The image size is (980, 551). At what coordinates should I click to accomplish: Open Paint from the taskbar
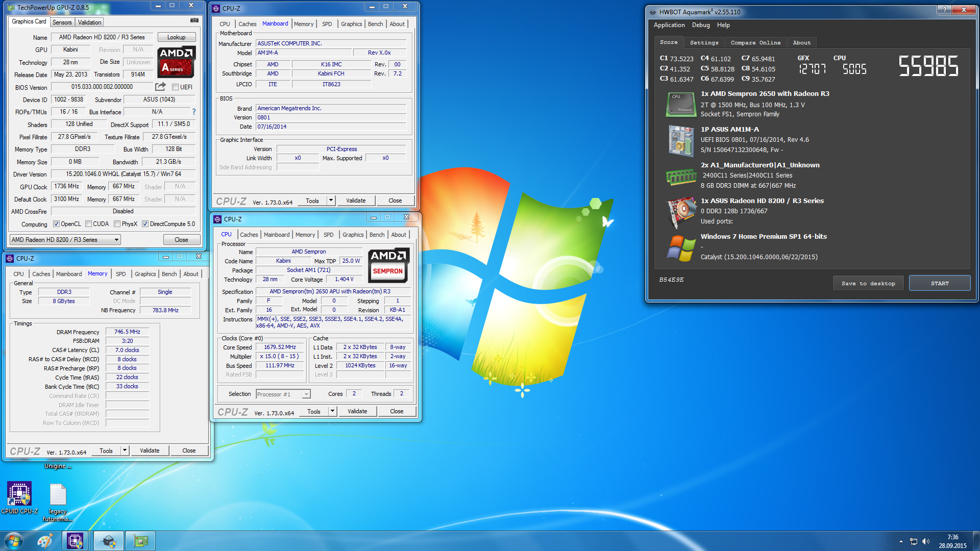45,541
